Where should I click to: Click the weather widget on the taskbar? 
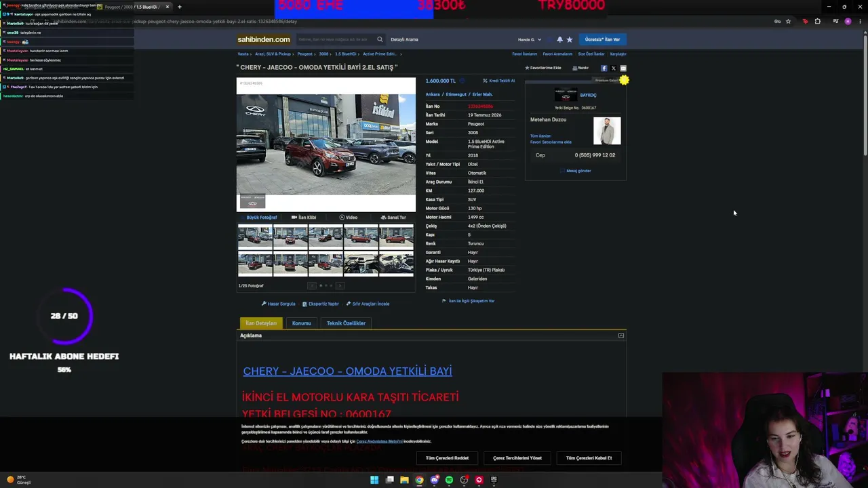click(x=19, y=480)
